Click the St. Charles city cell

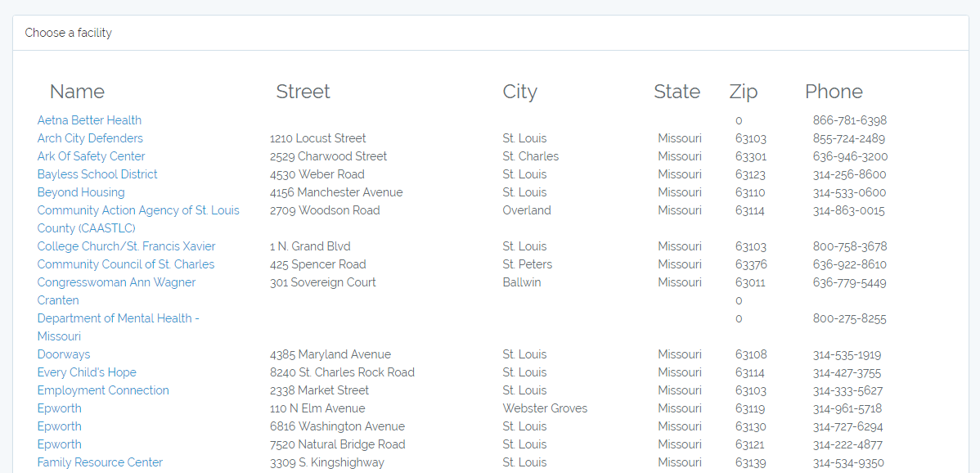coord(531,156)
